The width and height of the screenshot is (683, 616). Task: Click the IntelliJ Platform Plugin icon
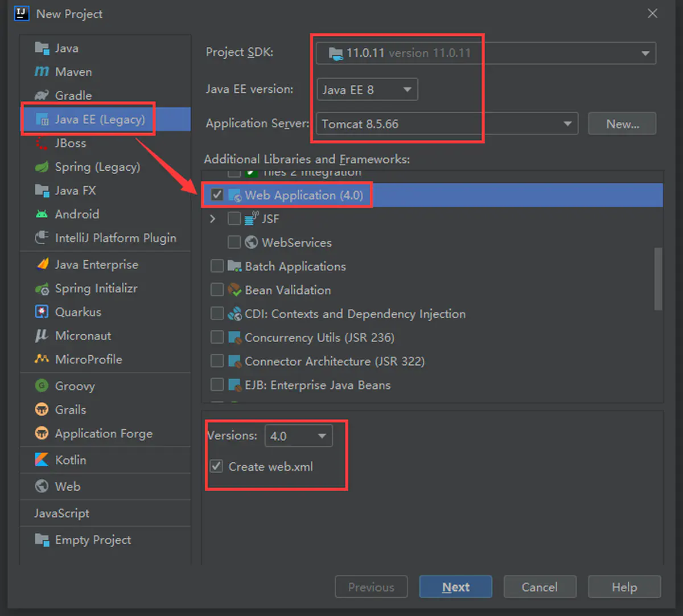point(42,237)
